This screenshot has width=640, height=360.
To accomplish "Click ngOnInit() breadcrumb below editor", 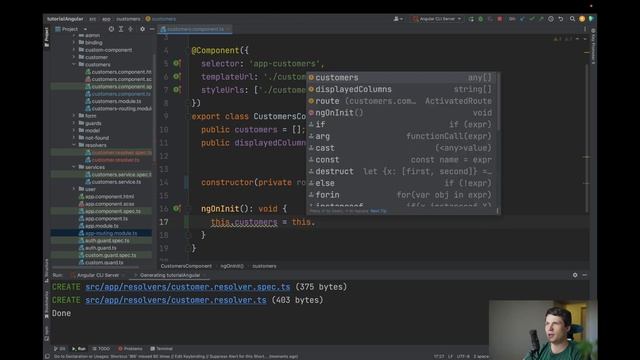I will pos(232,266).
